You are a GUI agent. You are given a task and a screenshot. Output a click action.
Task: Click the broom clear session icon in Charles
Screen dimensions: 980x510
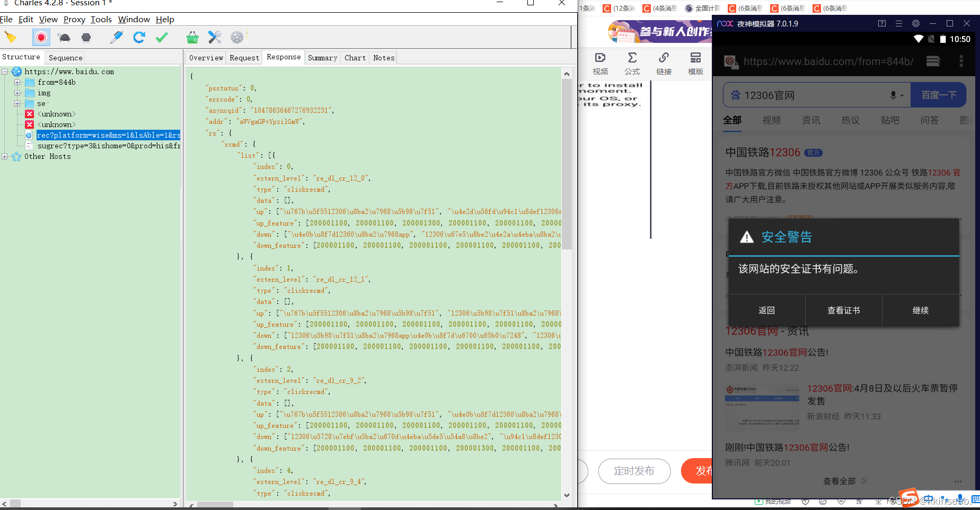[x=11, y=37]
